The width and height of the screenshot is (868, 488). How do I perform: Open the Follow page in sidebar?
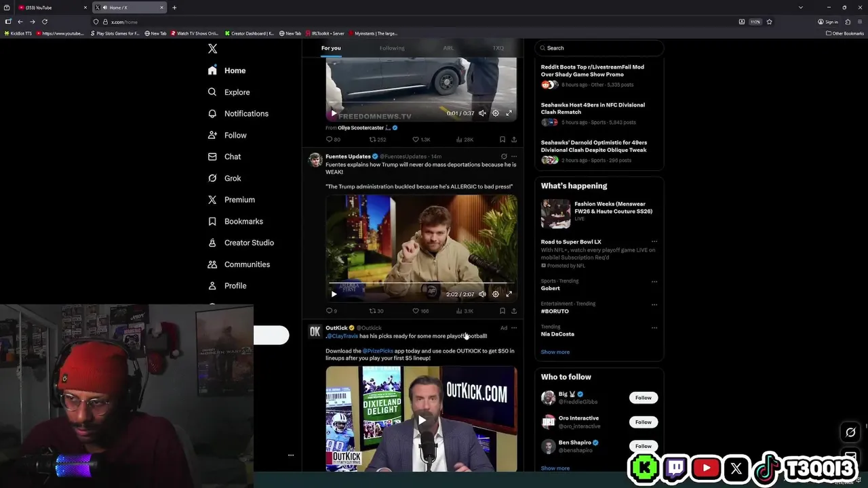tap(227, 136)
